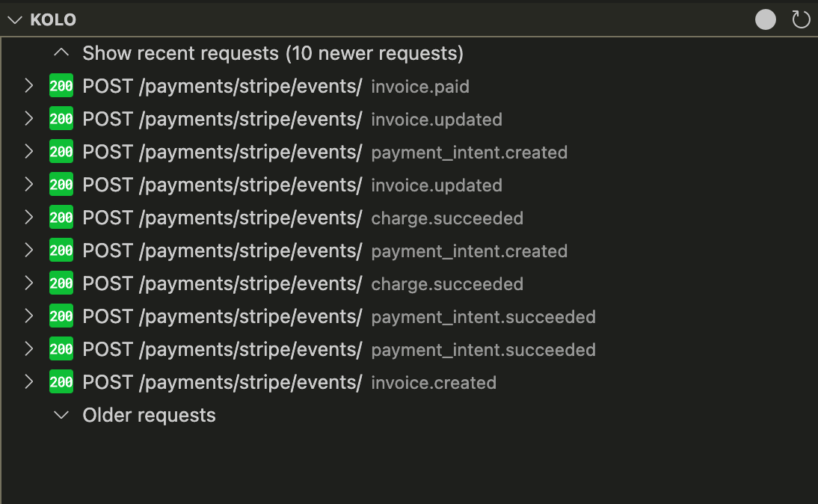Click the 200 badge on the first invoice.updated row
Screen dimensions: 818x504
point(61,119)
